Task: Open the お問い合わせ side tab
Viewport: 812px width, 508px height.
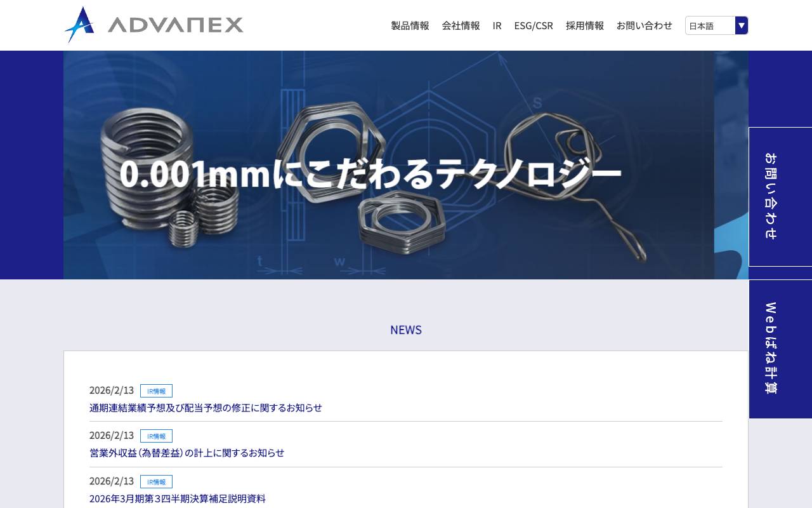Action: (x=780, y=197)
